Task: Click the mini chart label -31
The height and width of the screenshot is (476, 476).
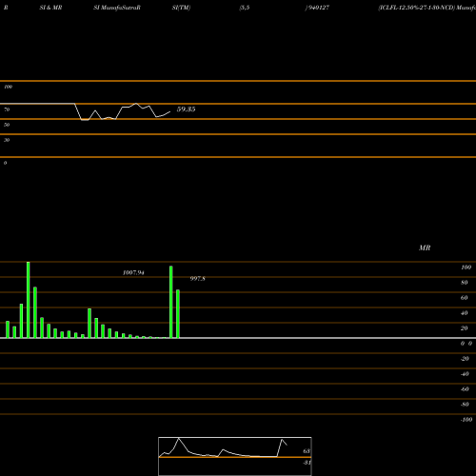Action: click(x=307, y=463)
